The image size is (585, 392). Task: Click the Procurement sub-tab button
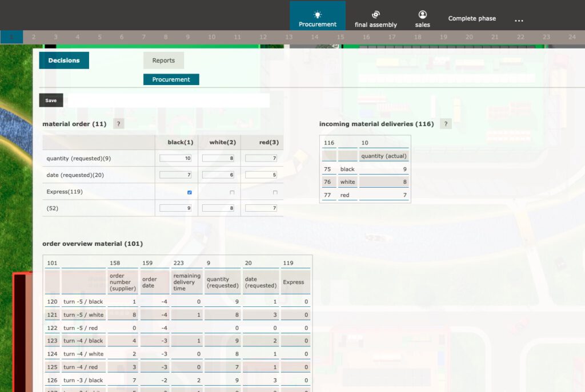pos(171,79)
